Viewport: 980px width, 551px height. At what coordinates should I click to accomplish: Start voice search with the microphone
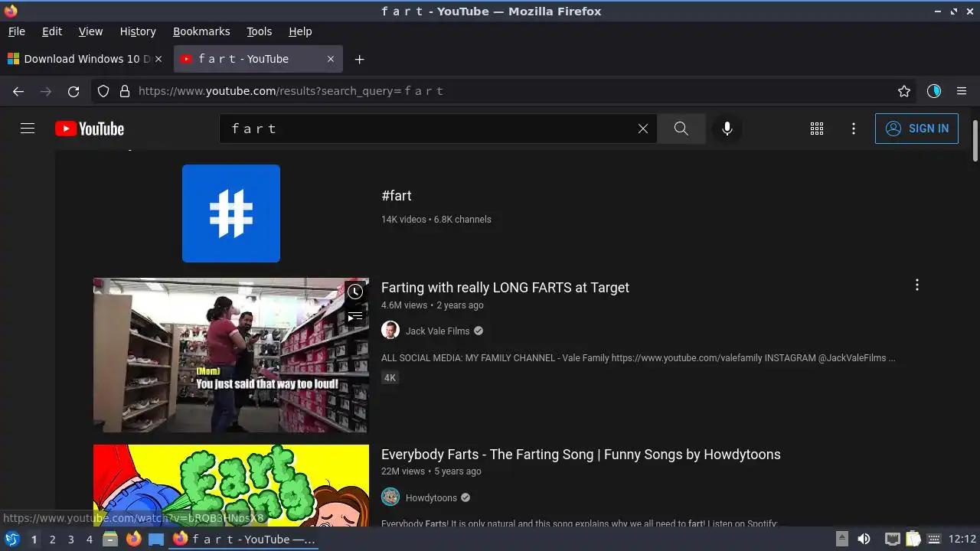[727, 129]
